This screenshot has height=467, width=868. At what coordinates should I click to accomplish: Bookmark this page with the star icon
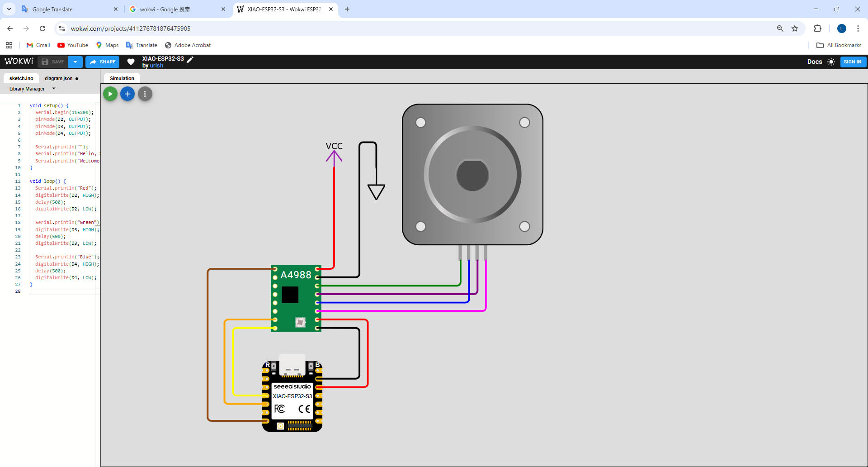tap(795, 29)
